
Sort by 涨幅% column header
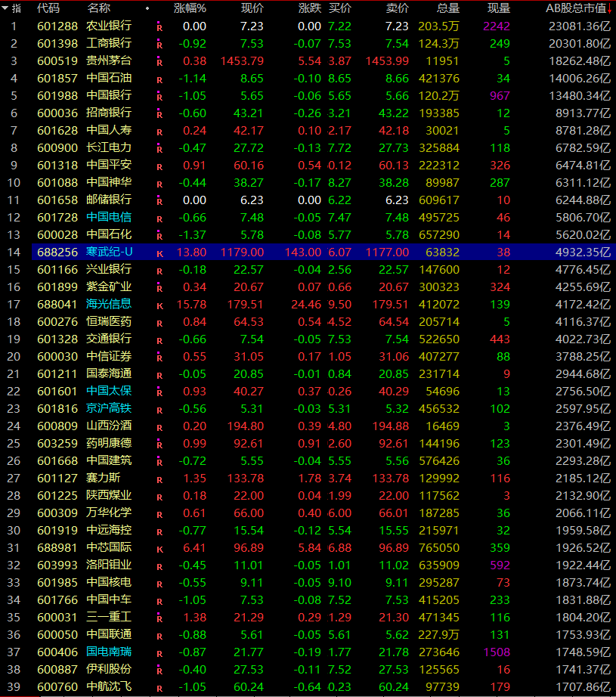tap(190, 8)
